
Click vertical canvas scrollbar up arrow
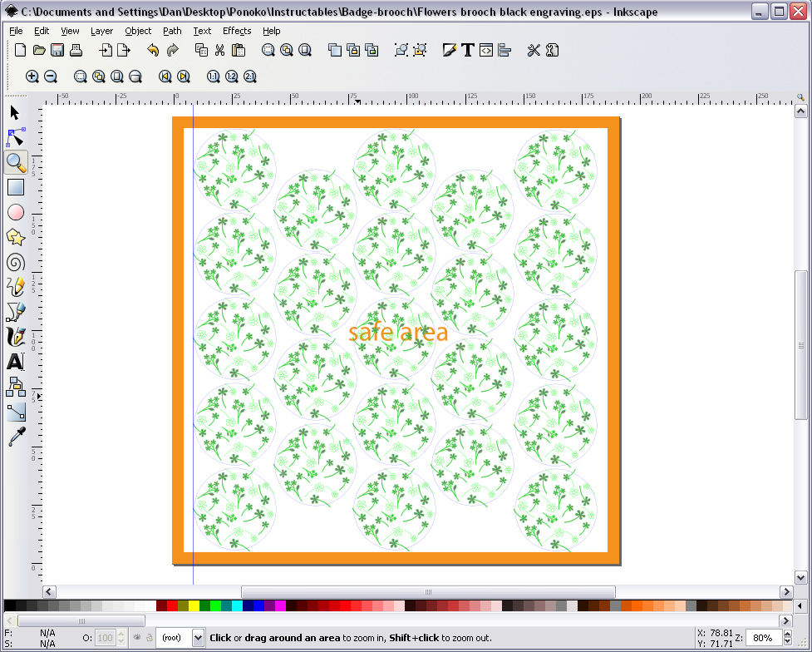click(x=800, y=111)
